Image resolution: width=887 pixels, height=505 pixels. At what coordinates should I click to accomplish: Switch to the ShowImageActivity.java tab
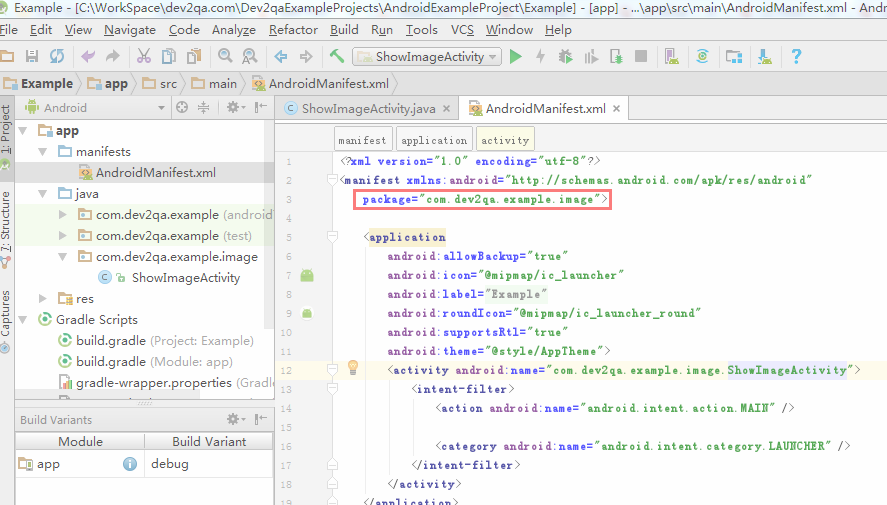click(367, 108)
